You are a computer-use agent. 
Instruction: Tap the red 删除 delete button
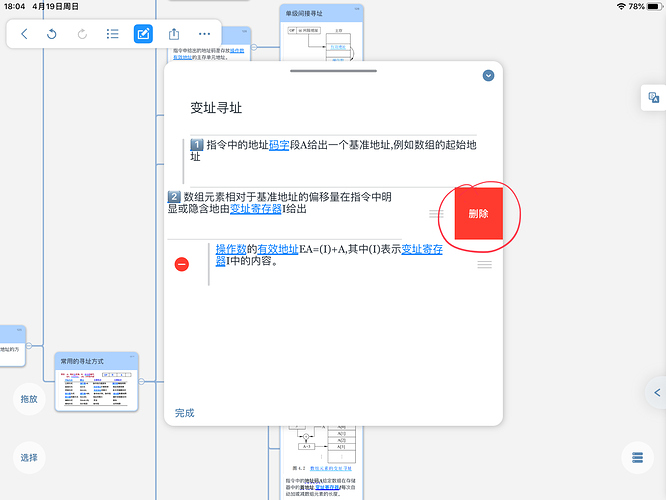[479, 214]
